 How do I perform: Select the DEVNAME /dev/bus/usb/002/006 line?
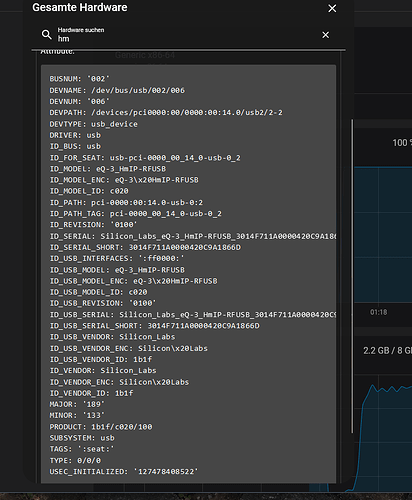click(x=117, y=90)
